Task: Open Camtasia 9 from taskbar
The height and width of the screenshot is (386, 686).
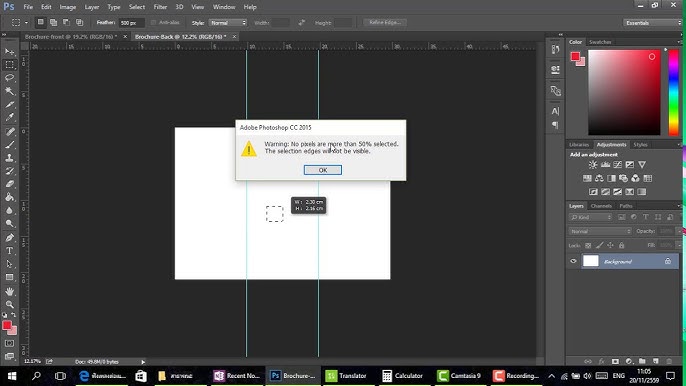Action: 459,375
